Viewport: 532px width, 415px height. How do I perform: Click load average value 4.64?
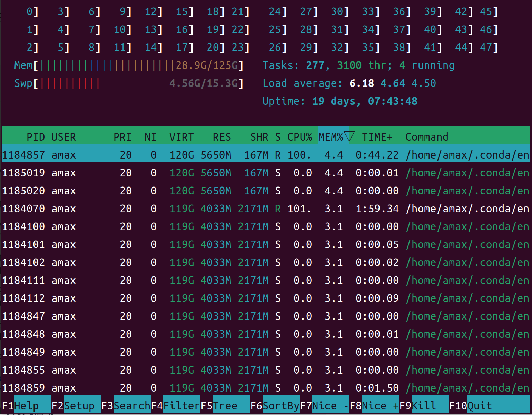393,83
